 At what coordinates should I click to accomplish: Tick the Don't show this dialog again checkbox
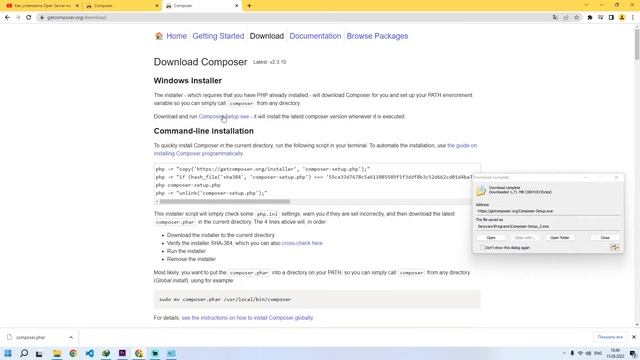(x=482, y=248)
